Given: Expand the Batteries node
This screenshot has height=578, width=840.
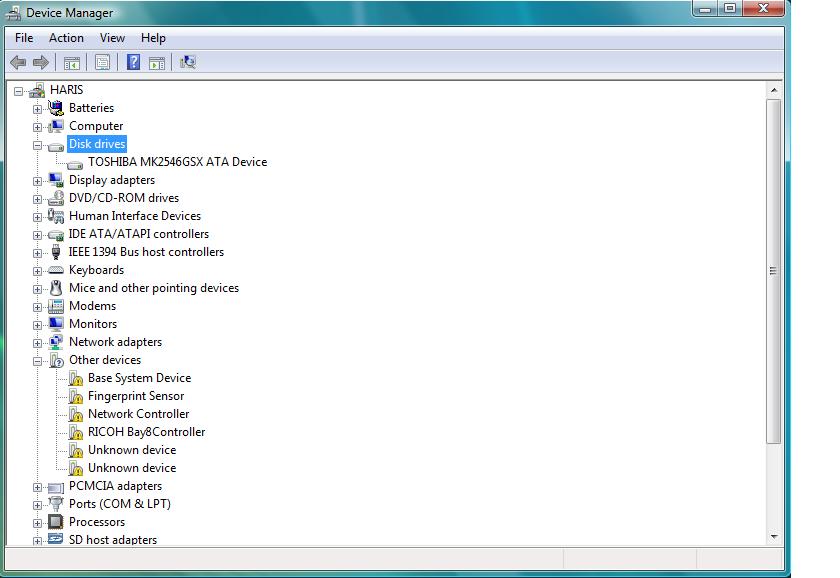Looking at the screenshot, I should coord(38,109).
